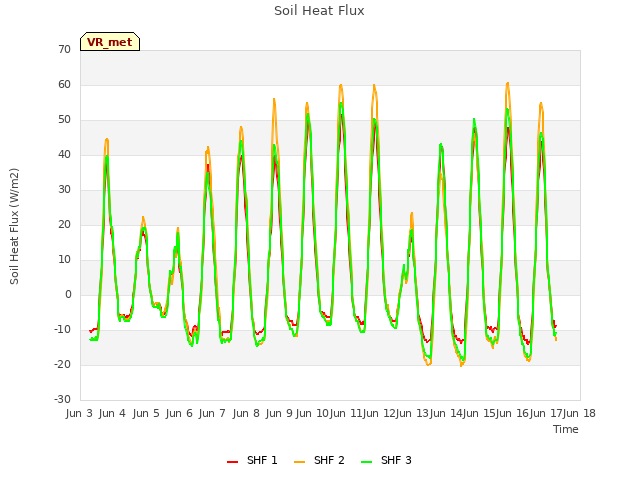Click the Jun 17 x-axis tick label
The image size is (640, 480).
[x=546, y=413]
